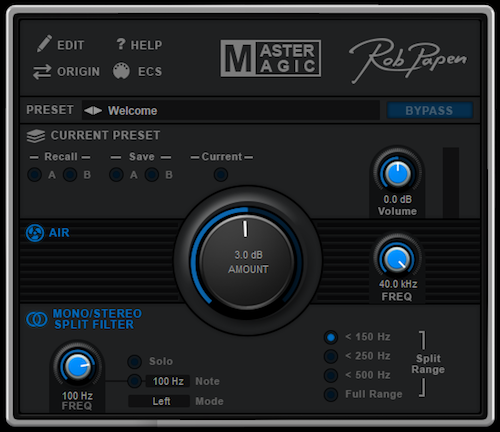Image resolution: width=500 pixels, height=432 pixels.
Task: Click the Air Freq knob at 40.0 kHz
Action: 397,259
